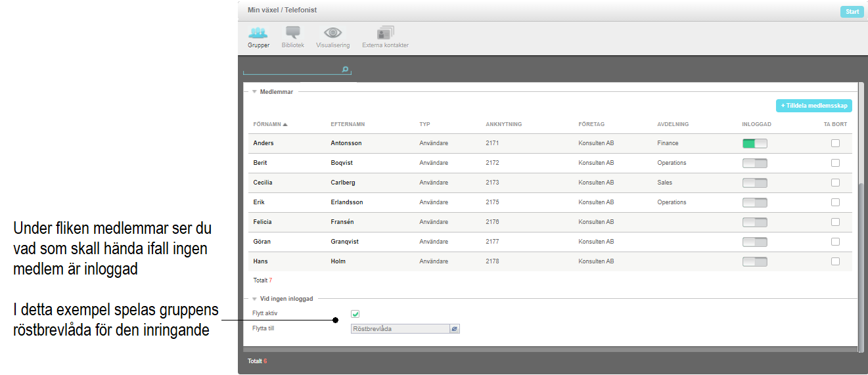The width and height of the screenshot is (868, 375).
Task: Toggle inloggad switch for Erik Erlandsson
Action: pos(755,202)
